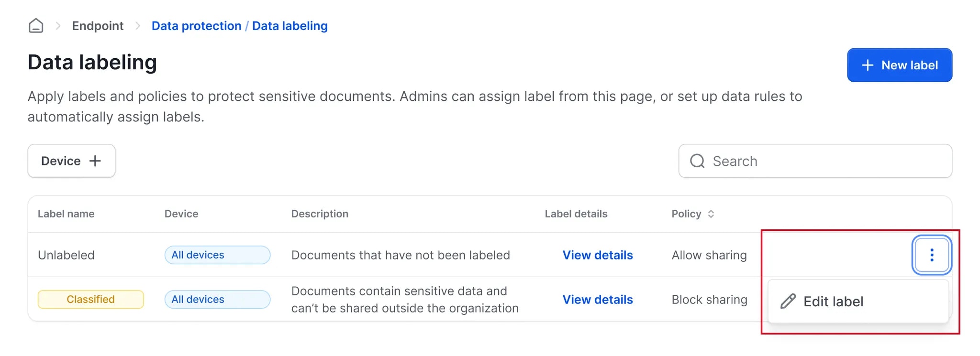Click the Policy sort arrows icon
The height and width of the screenshot is (356, 980).
click(711, 214)
